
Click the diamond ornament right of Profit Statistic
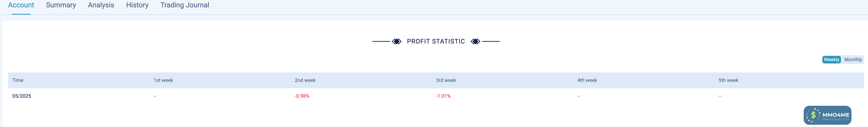pos(475,41)
